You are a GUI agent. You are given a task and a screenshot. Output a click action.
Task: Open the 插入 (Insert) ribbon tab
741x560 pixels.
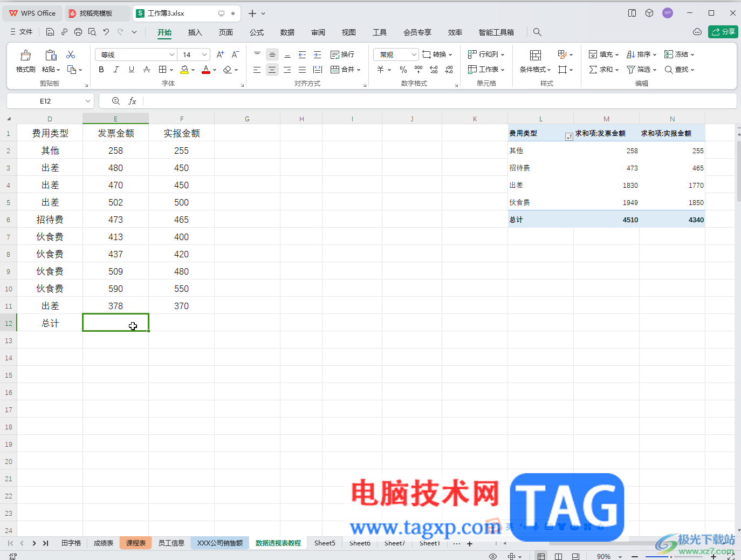click(x=195, y=32)
